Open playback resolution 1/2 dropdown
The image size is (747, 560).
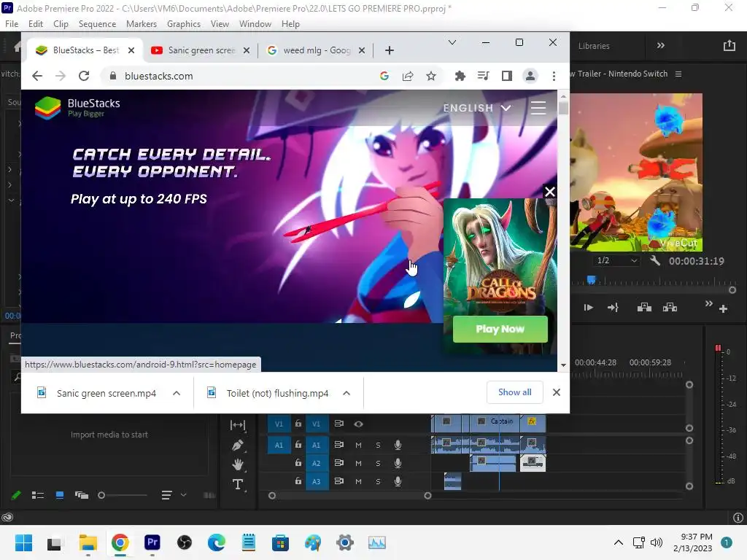tap(616, 260)
